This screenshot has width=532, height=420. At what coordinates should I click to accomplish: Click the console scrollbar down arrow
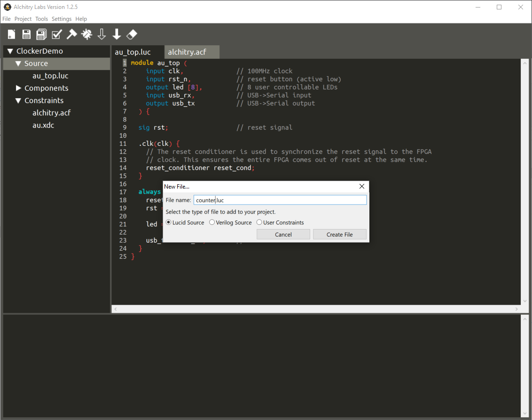(525, 413)
